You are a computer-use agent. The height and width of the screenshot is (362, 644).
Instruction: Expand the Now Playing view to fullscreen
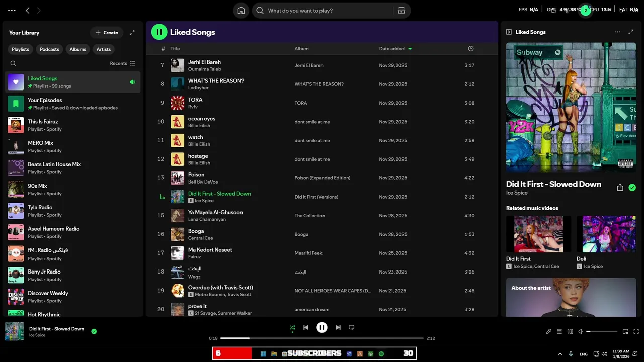tap(631, 32)
